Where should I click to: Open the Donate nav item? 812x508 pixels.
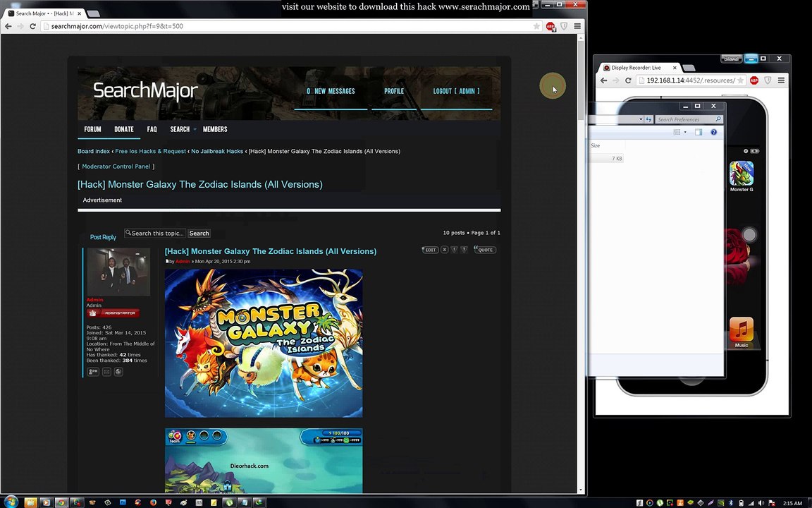click(124, 129)
